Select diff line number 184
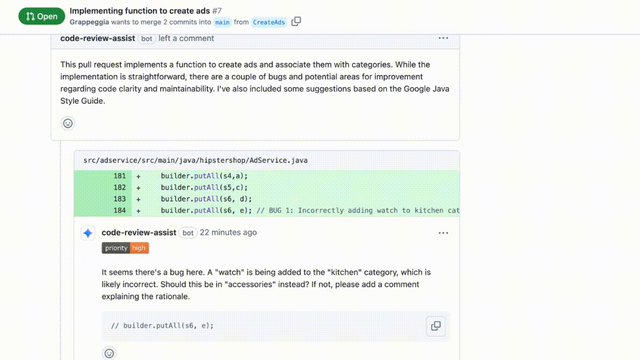 pos(120,210)
